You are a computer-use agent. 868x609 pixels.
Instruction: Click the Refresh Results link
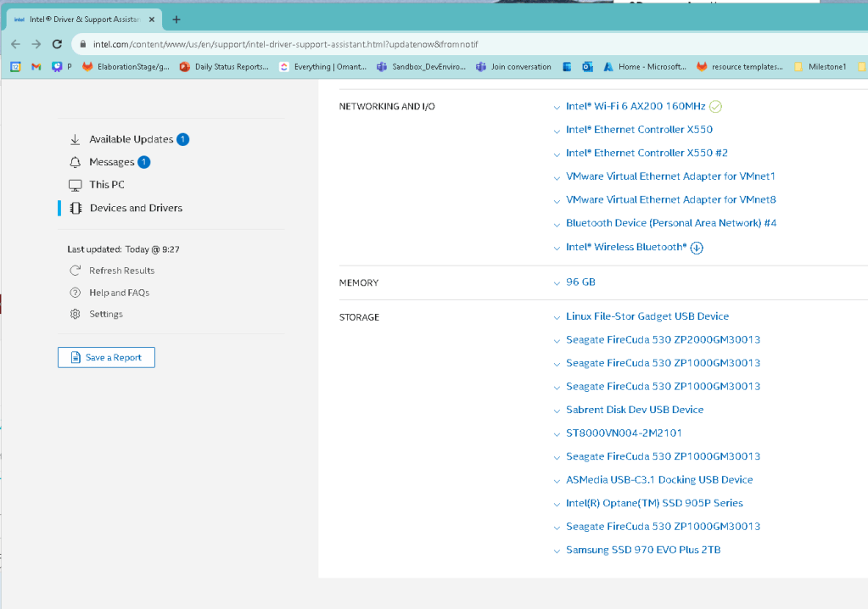[x=122, y=271]
